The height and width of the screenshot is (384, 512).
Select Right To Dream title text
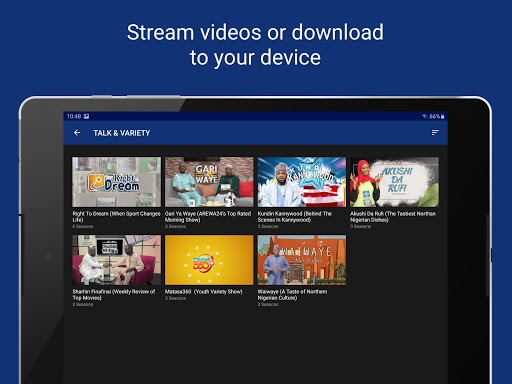tap(116, 217)
